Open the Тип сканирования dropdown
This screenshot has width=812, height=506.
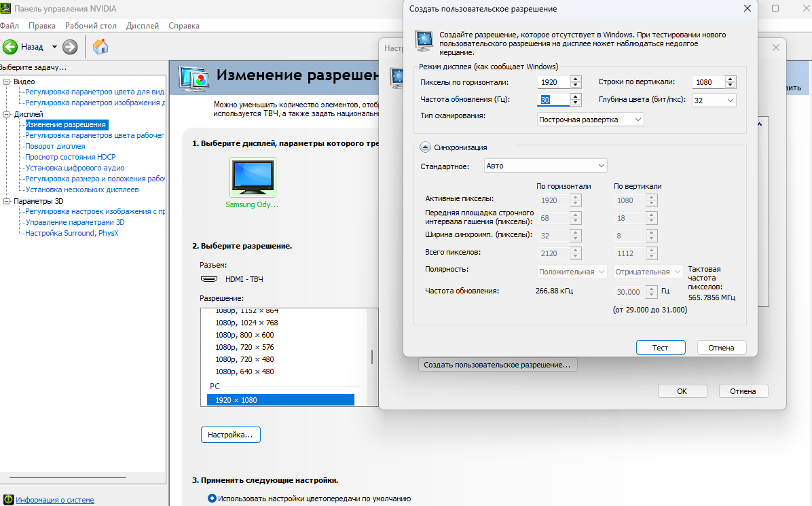click(x=590, y=120)
